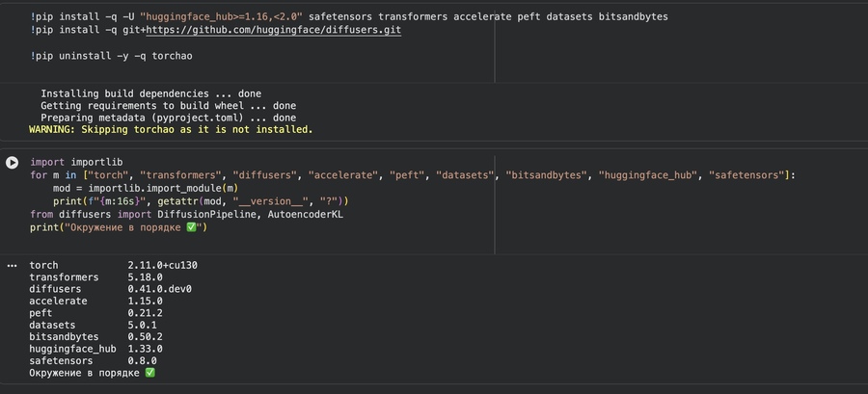868x394 pixels.
Task: Click datasets version 5.0.1 in output
Action: (143, 325)
